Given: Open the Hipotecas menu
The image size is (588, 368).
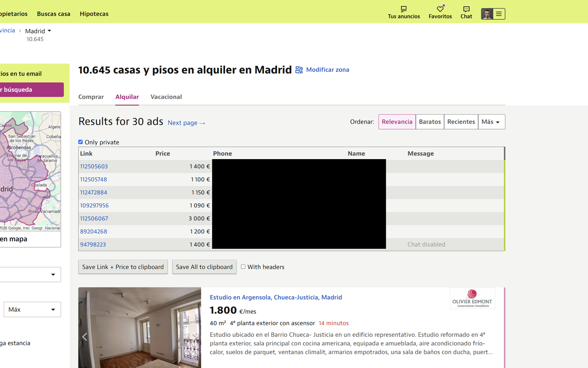Looking at the screenshot, I should pyautogui.click(x=94, y=14).
